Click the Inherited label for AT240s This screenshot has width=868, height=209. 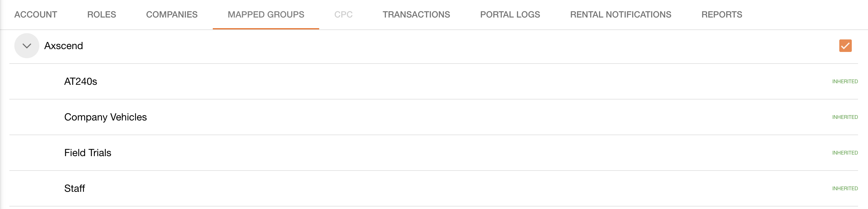click(845, 81)
